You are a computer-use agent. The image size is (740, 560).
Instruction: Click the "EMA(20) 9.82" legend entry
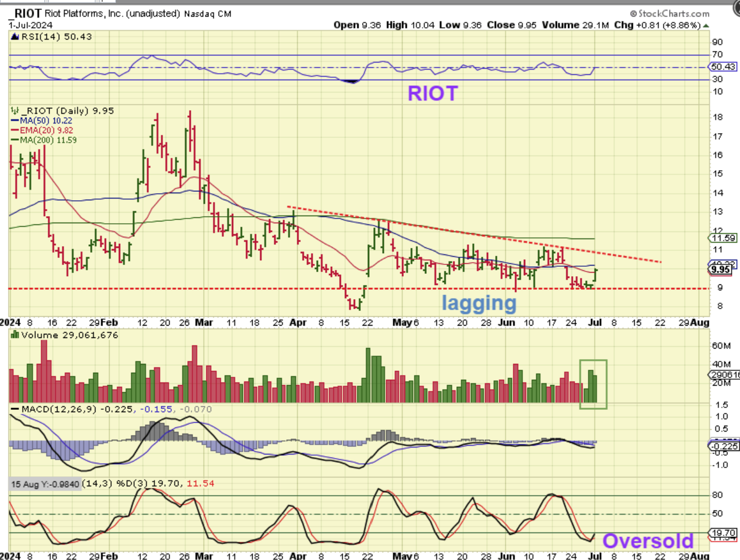pyautogui.click(x=41, y=130)
